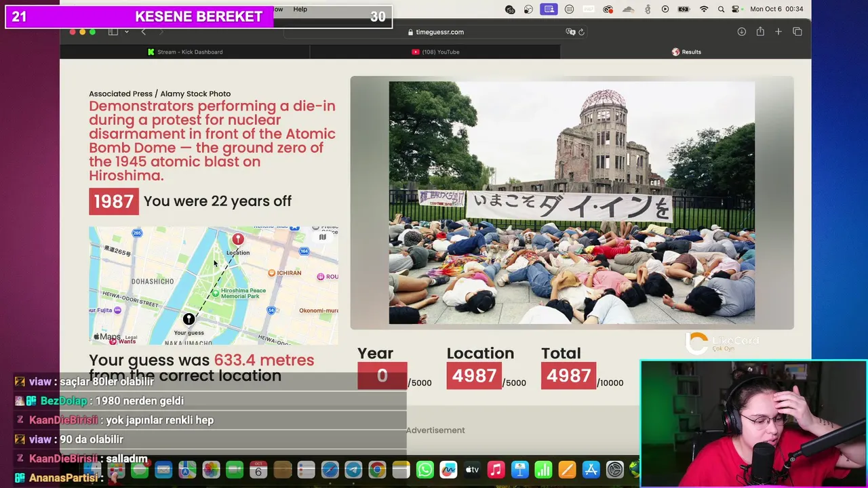
Task: Click the translate icon in address bar
Action: [570, 32]
